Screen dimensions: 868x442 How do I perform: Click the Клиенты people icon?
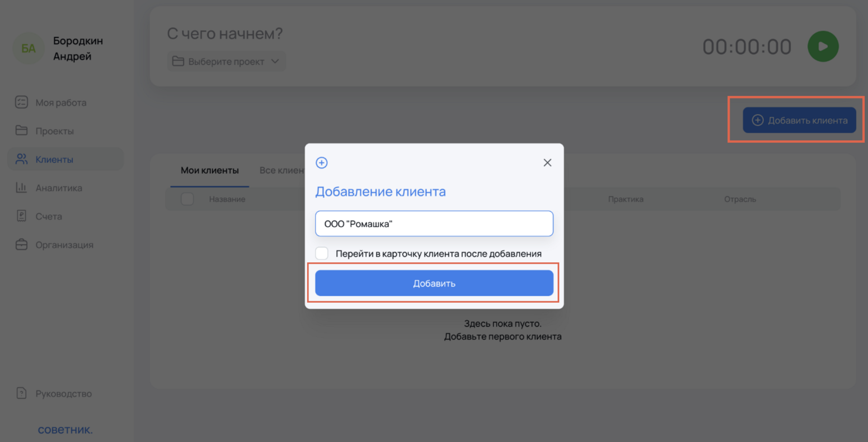[21, 159]
